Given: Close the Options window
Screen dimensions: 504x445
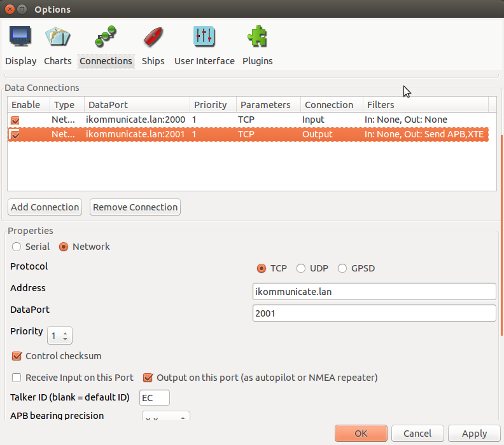Looking at the screenshot, I should [8, 9].
